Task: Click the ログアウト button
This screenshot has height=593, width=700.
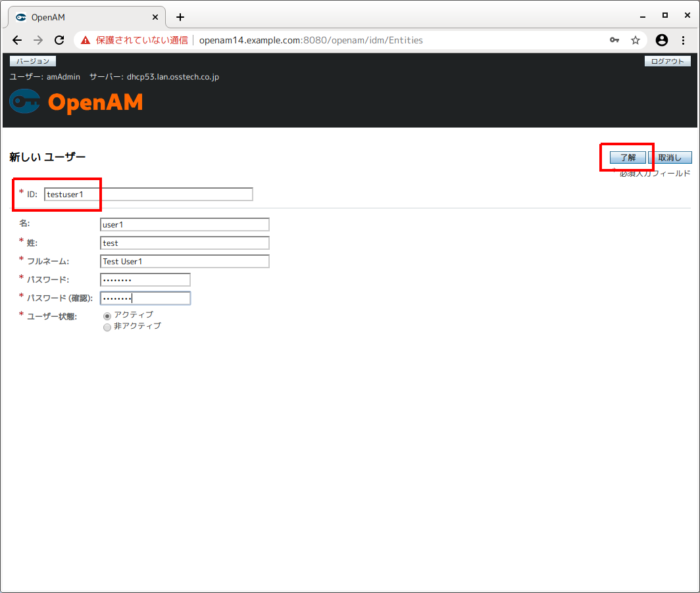Action: coord(667,60)
